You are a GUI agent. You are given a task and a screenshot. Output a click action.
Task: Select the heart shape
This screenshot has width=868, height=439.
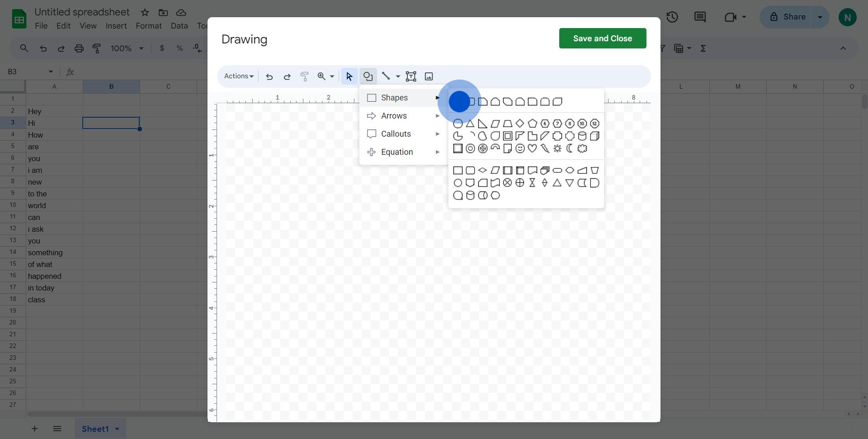point(533,148)
